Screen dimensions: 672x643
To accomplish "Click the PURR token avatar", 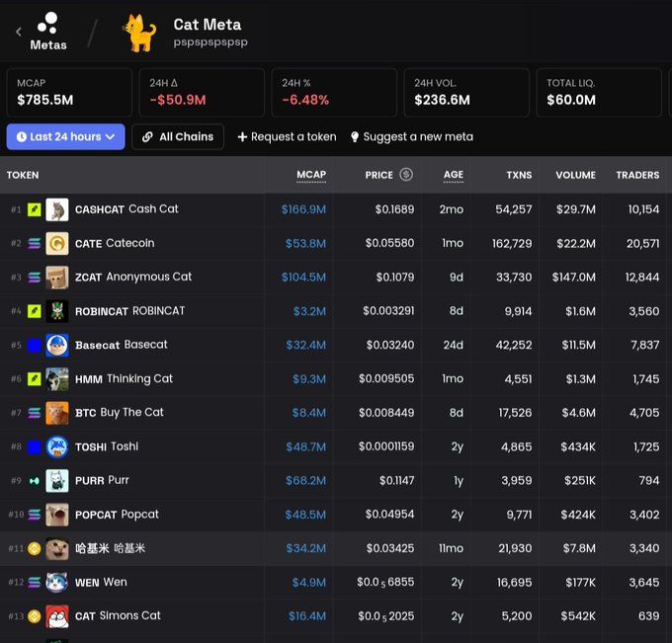I will coord(57,481).
